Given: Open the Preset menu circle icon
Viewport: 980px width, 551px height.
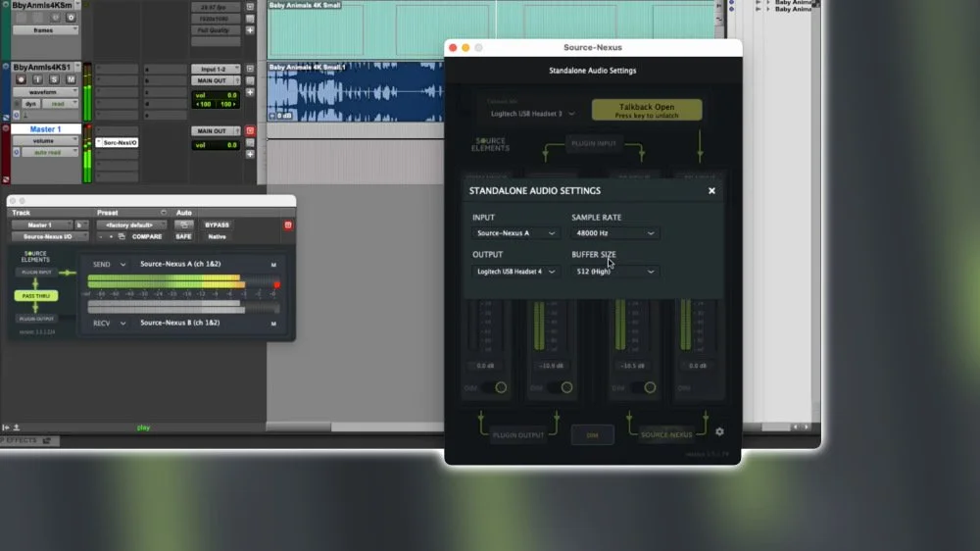Looking at the screenshot, I should pos(164,213).
